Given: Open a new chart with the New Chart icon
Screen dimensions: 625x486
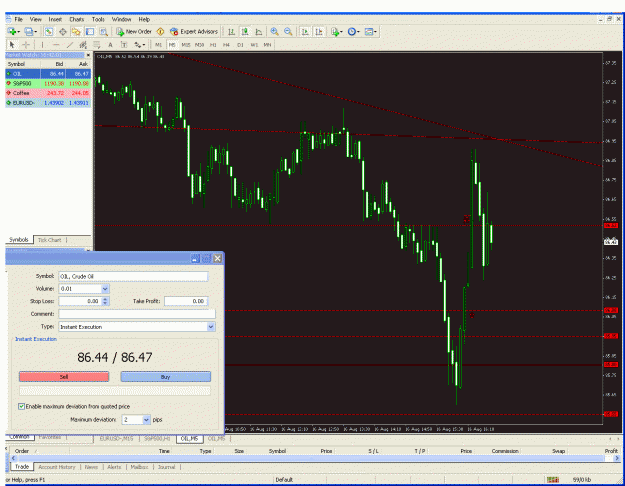Looking at the screenshot, I should coord(12,31).
